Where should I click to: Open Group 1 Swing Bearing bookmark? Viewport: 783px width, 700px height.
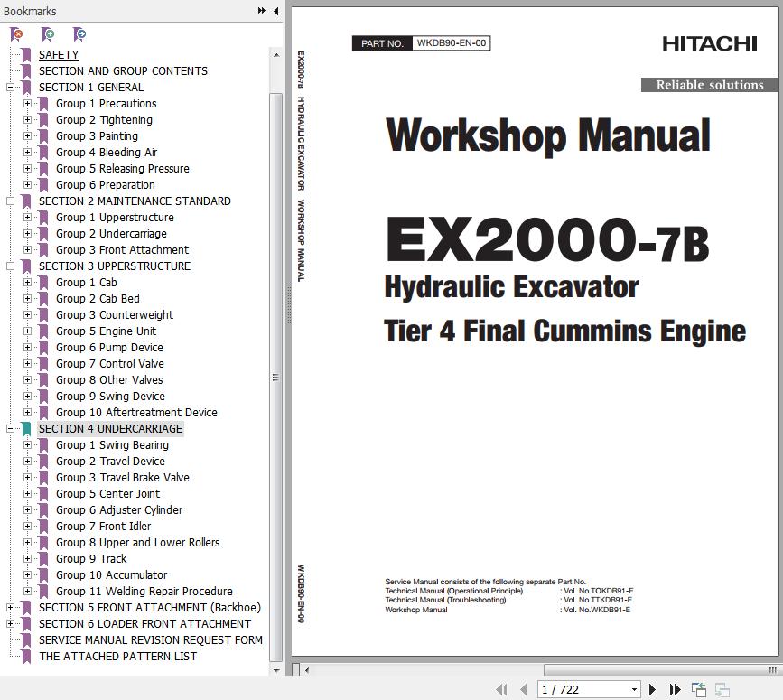[112, 445]
